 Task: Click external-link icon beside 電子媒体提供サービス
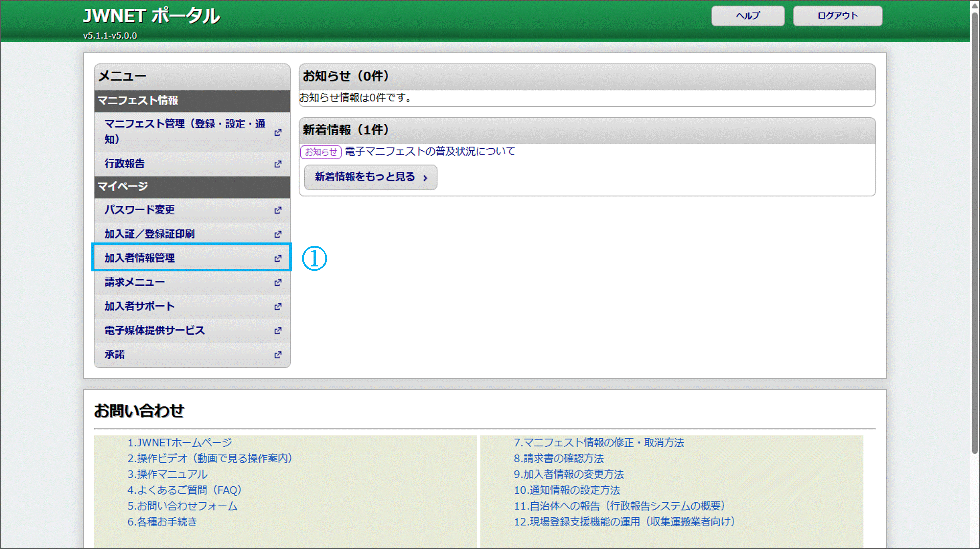[278, 331]
